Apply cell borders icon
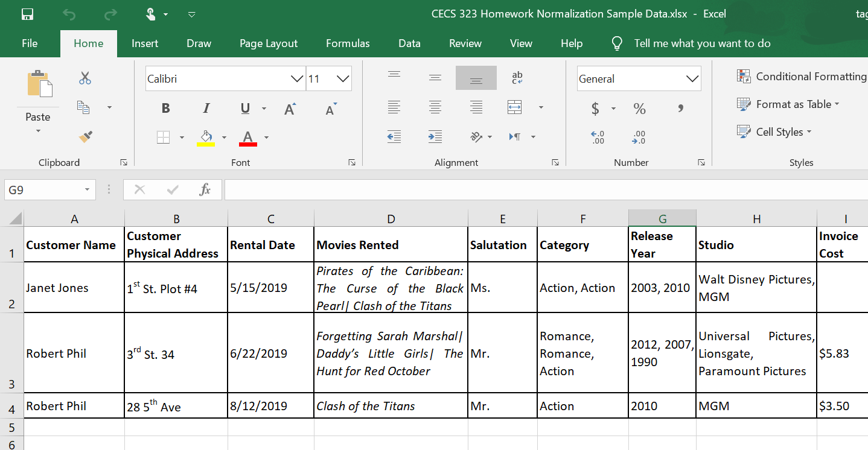The image size is (868, 450). click(x=164, y=138)
